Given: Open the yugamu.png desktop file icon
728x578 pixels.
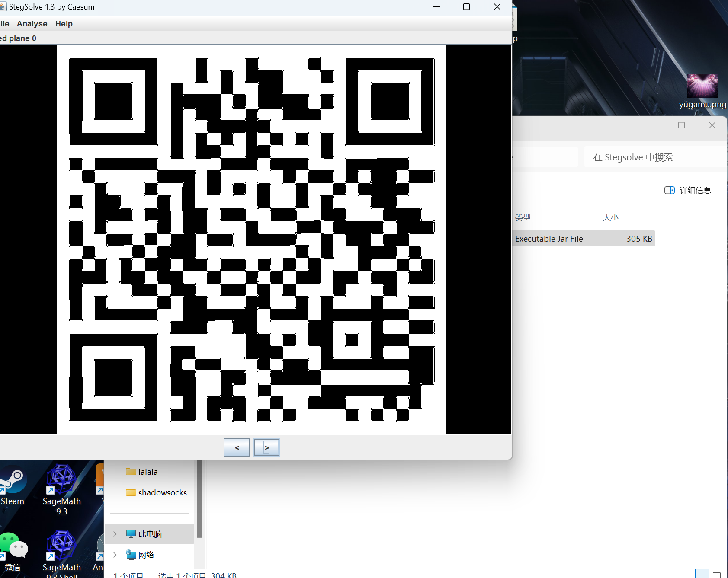Looking at the screenshot, I should 702,91.
